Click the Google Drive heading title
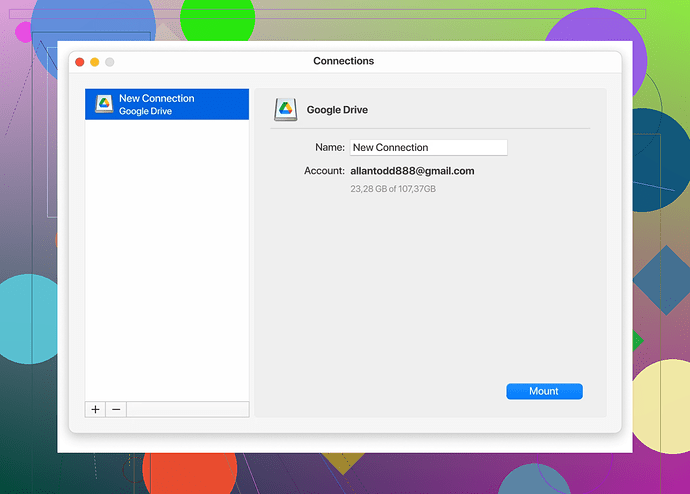 337,110
